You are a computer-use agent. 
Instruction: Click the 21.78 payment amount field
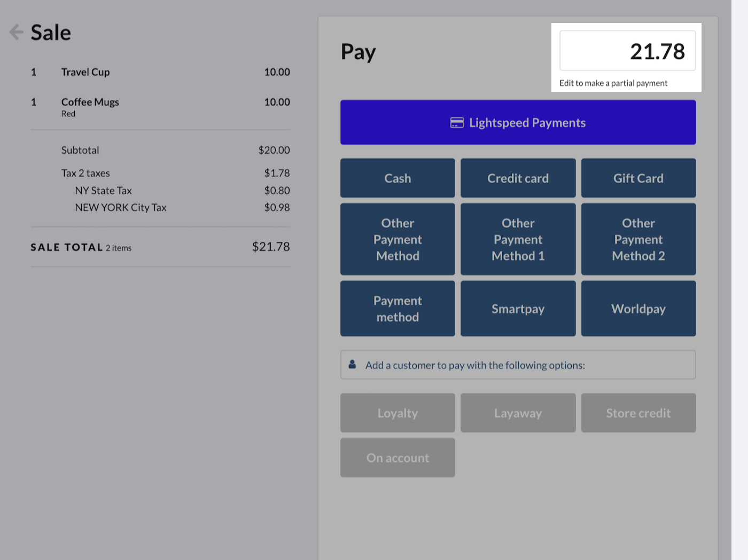coord(627,51)
